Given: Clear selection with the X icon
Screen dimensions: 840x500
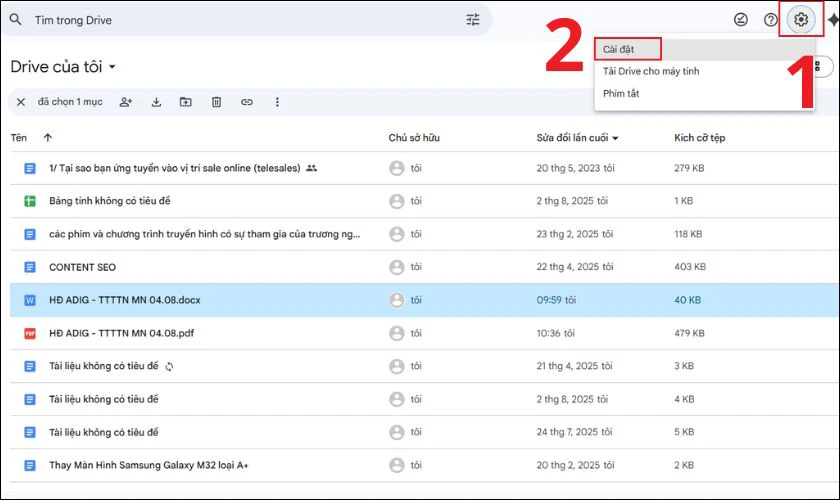Looking at the screenshot, I should pyautogui.click(x=21, y=102).
